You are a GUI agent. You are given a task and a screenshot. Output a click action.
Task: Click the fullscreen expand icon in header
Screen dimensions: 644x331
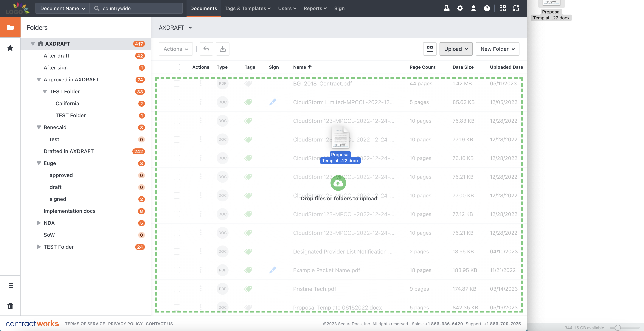(516, 8)
